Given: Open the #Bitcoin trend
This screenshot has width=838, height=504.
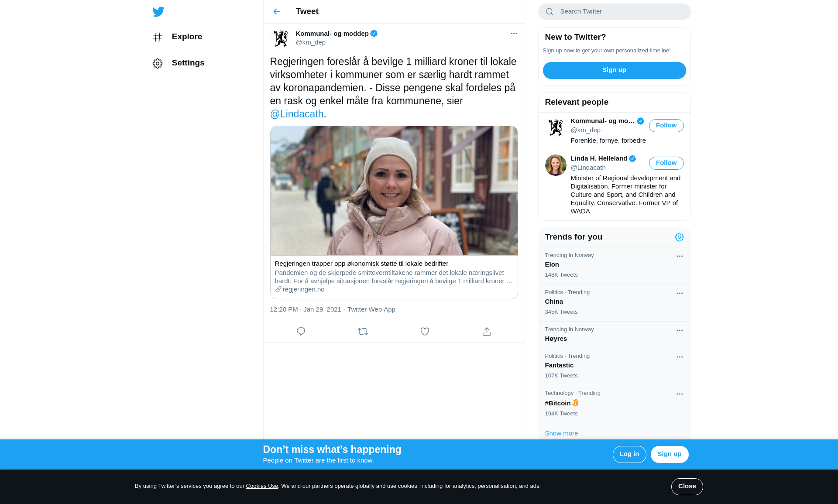Looking at the screenshot, I should pyautogui.click(x=614, y=404).
